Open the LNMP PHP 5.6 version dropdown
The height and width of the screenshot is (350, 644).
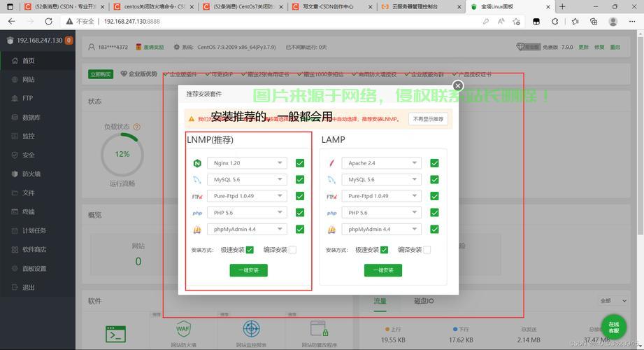click(x=247, y=213)
